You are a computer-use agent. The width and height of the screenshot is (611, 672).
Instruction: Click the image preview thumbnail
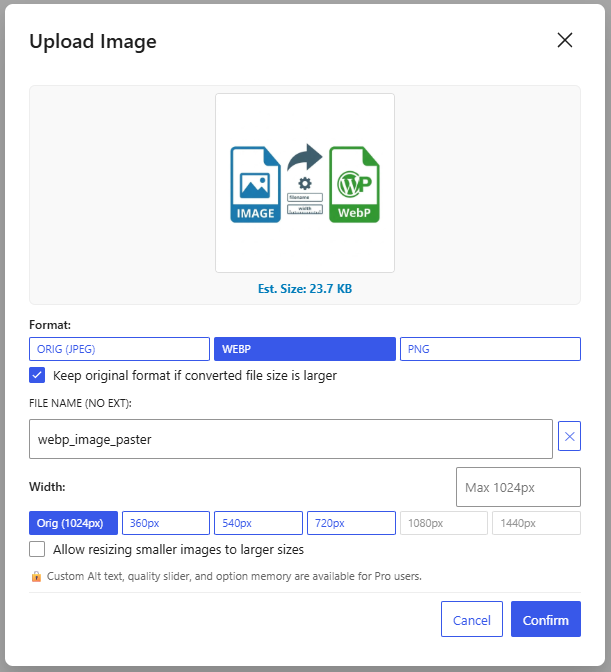305,183
